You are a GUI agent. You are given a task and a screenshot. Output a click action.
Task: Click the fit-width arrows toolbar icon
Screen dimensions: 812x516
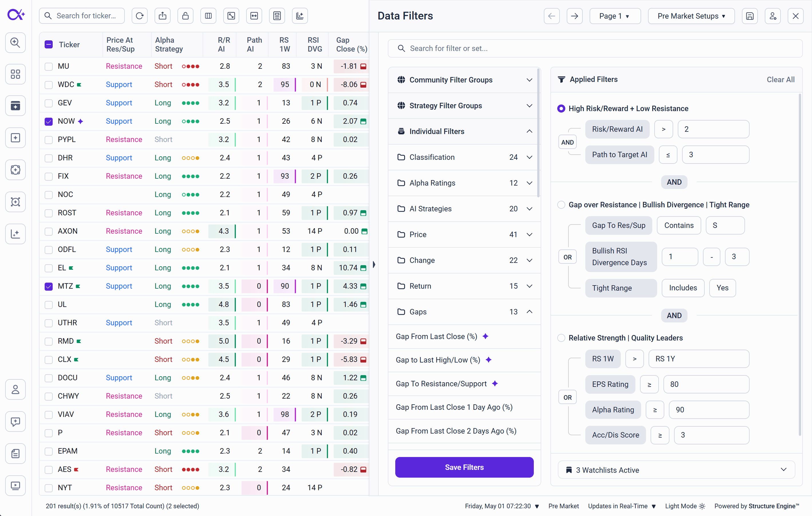point(254,16)
